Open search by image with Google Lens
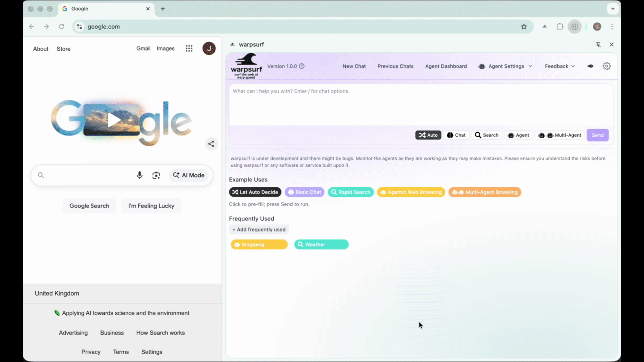 click(x=156, y=175)
